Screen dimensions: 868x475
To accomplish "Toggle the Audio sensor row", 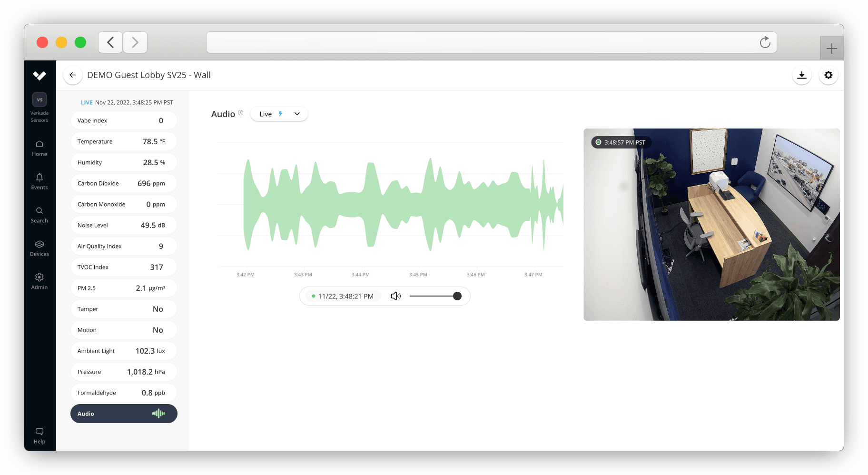I will 124,414.
